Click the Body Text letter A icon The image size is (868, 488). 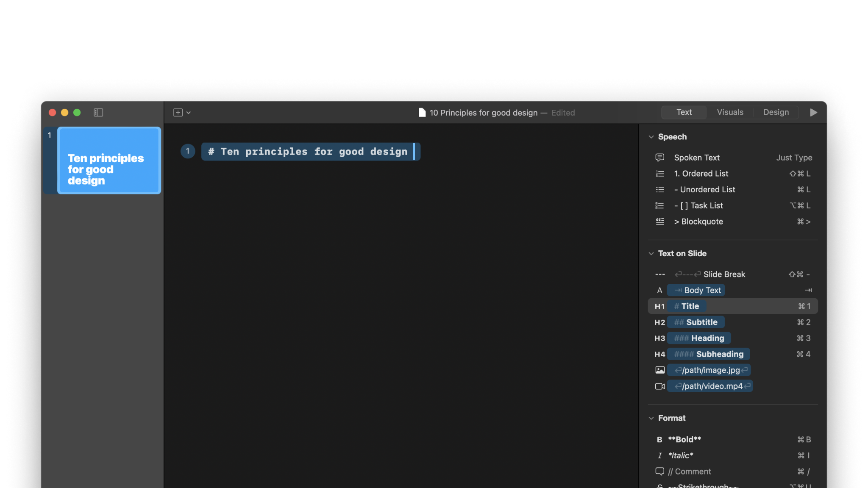coord(659,290)
